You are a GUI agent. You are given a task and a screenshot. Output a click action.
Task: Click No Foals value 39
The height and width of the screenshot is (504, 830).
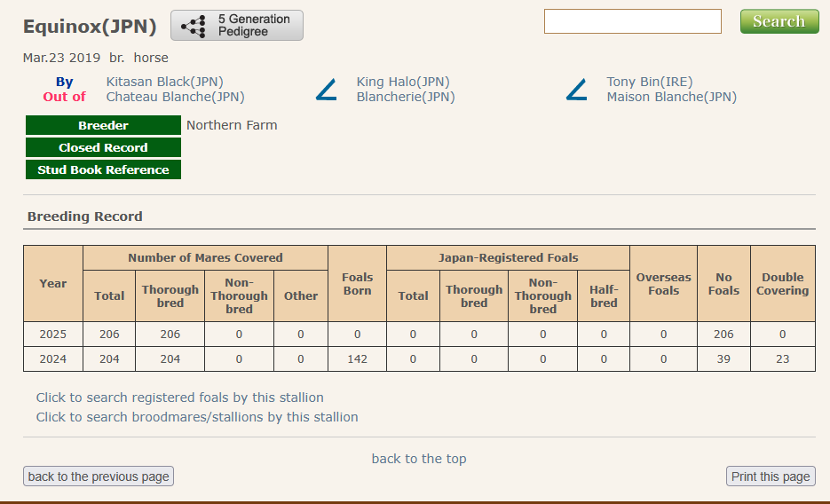click(723, 359)
